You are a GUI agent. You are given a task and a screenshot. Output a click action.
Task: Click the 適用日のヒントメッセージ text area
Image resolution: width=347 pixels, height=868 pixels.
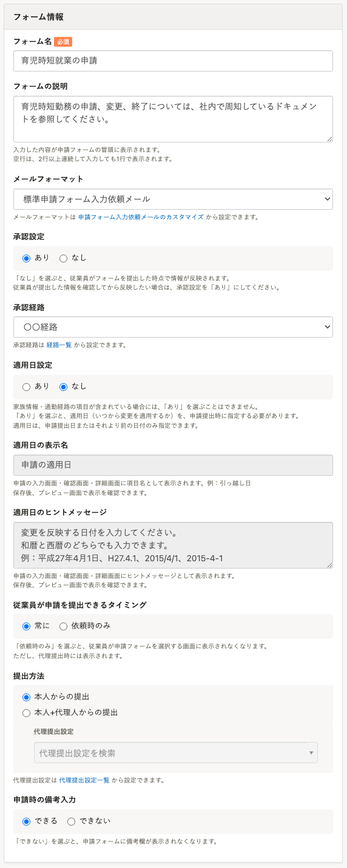[173, 545]
